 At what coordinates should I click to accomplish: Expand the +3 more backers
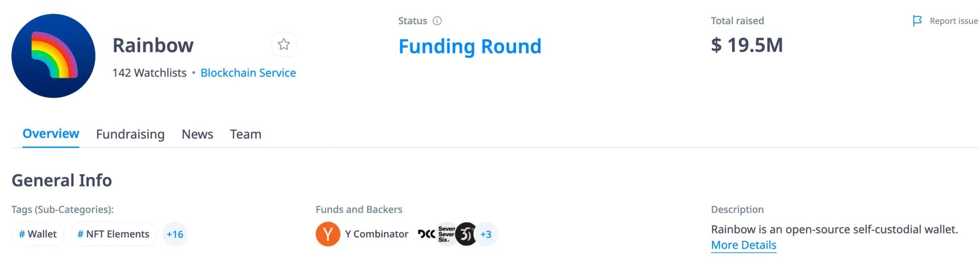coord(486,234)
